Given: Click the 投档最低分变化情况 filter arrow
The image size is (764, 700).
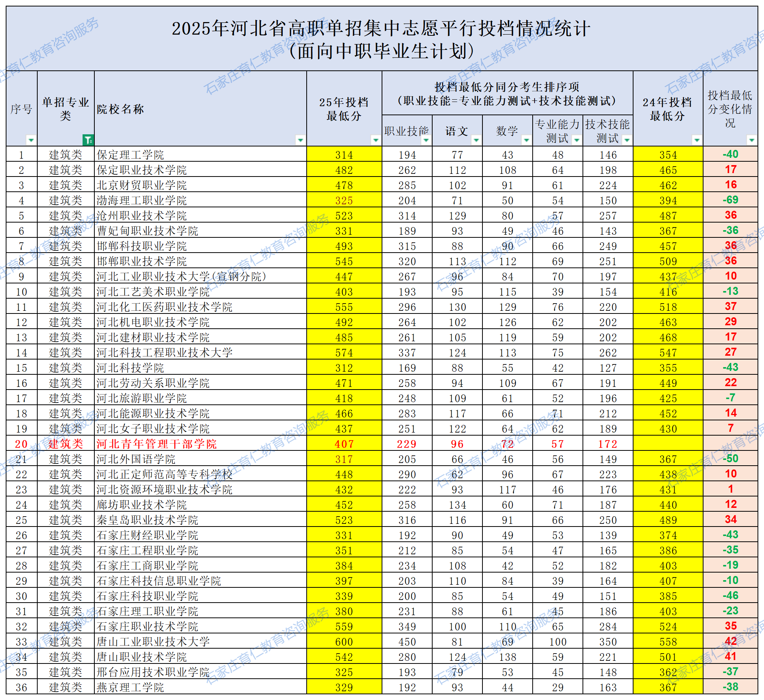Looking at the screenshot, I should point(751,140).
